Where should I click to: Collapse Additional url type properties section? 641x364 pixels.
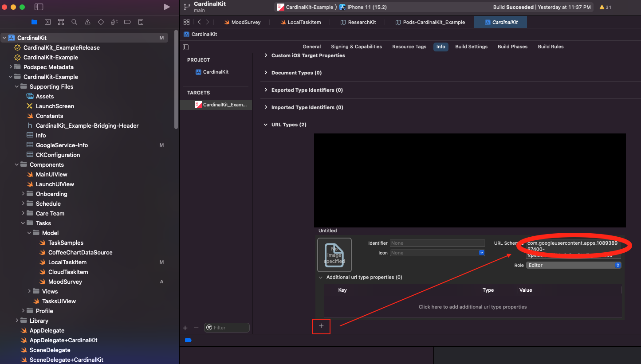[x=321, y=277]
